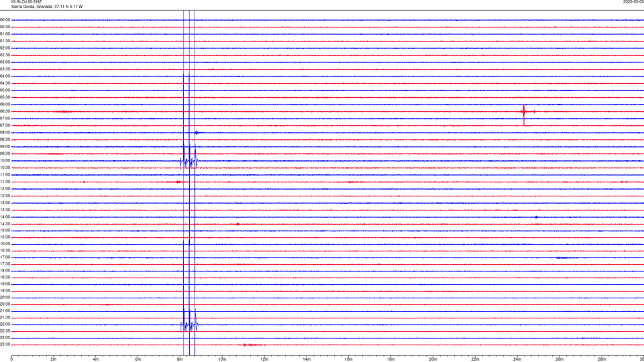Select the 22:00 trace time label
This screenshot has width=644, height=362.
click(x=5, y=324)
